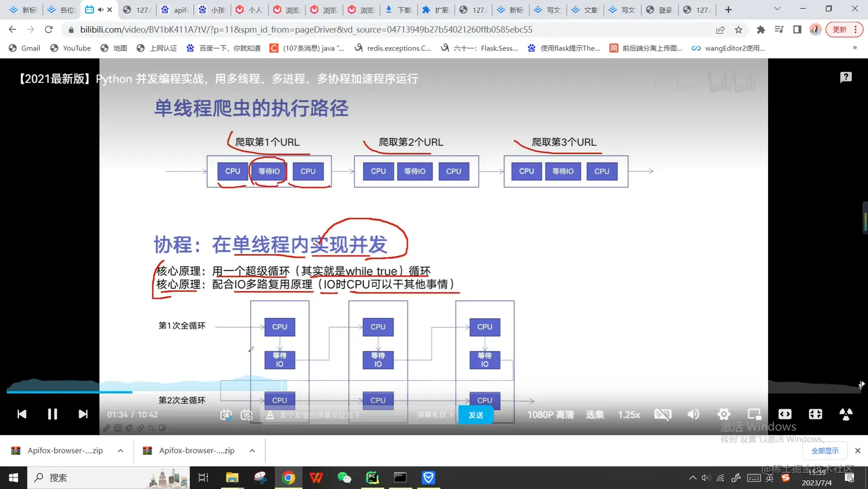Expand second Apifox-browser zip download options
Screen dimensions: 868x489
(x=252, y=451)
